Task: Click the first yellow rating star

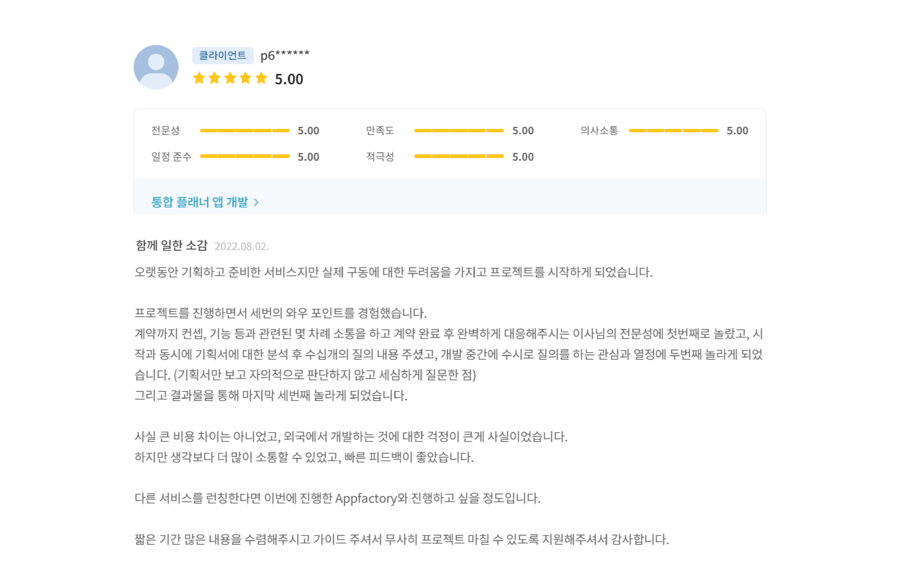Action: click(199, 78)
